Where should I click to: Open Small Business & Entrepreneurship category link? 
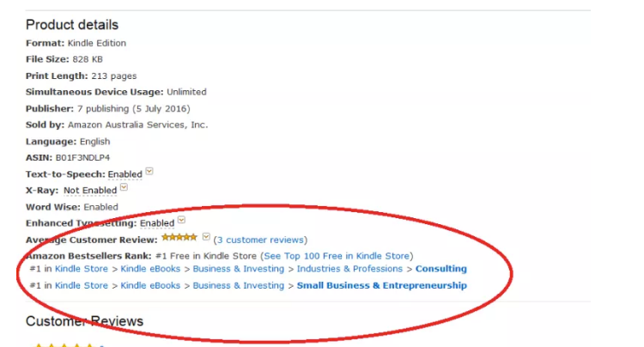[x=382, y=285]
